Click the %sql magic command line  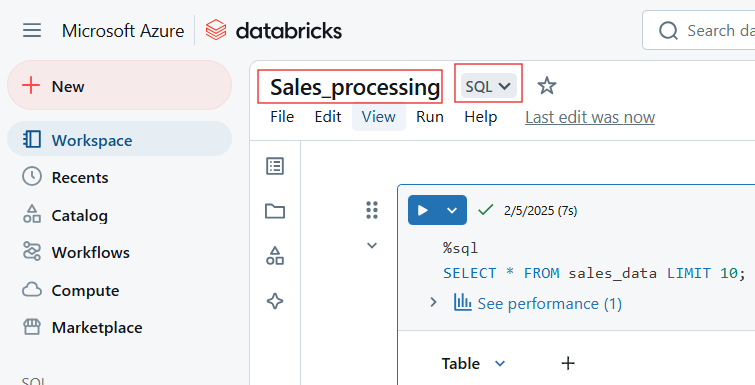(x=460, y=248)
